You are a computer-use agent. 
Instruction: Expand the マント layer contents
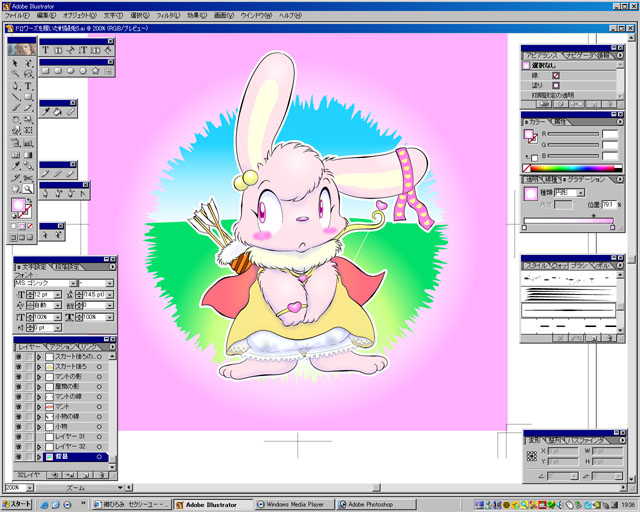tap(39, 407)
